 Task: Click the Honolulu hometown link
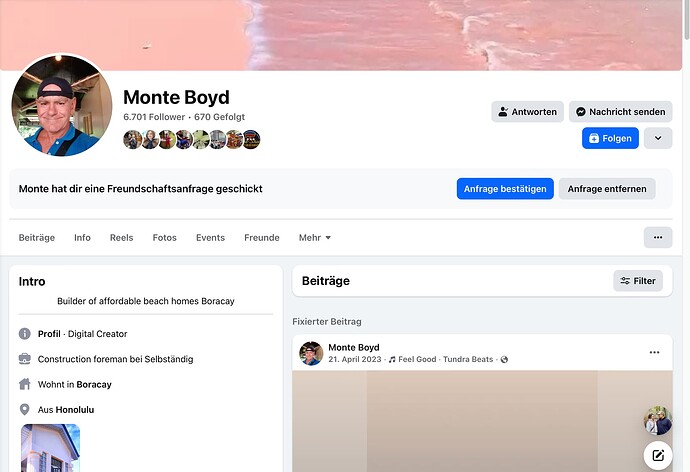click(x=74, y=410)
